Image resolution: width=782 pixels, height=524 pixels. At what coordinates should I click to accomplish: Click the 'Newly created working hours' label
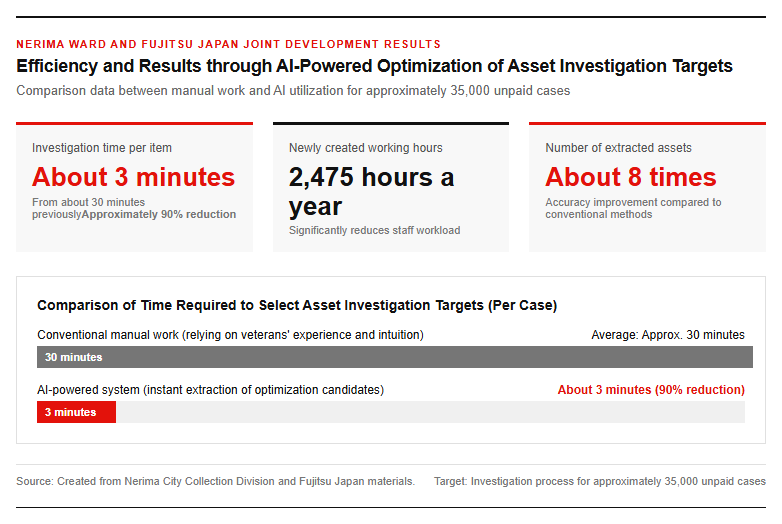click(x=366, y=148)
